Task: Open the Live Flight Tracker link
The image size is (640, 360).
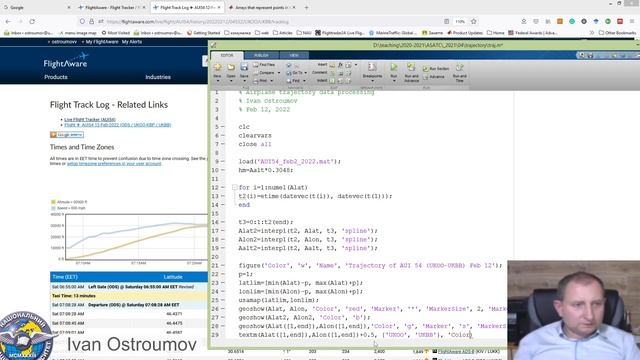Action: [x=90, y=120]
